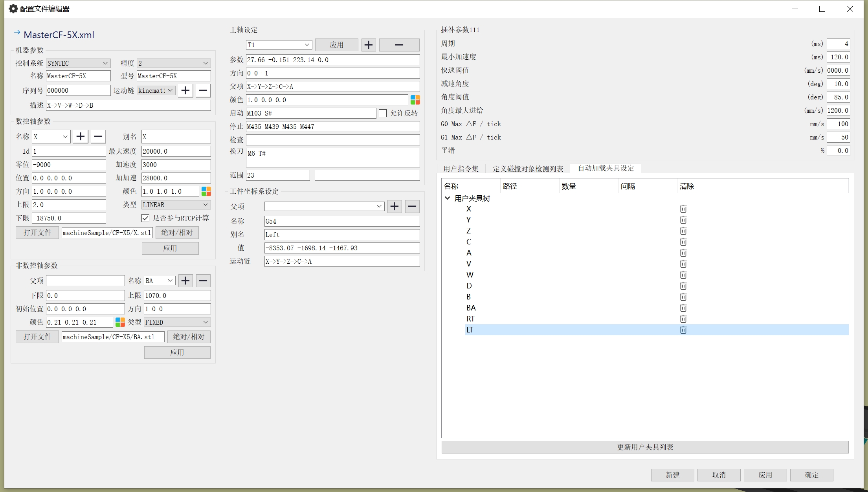Screen dimensions: 868x492
Task: Open the spindle color picker icon
Action: [415, 100]
